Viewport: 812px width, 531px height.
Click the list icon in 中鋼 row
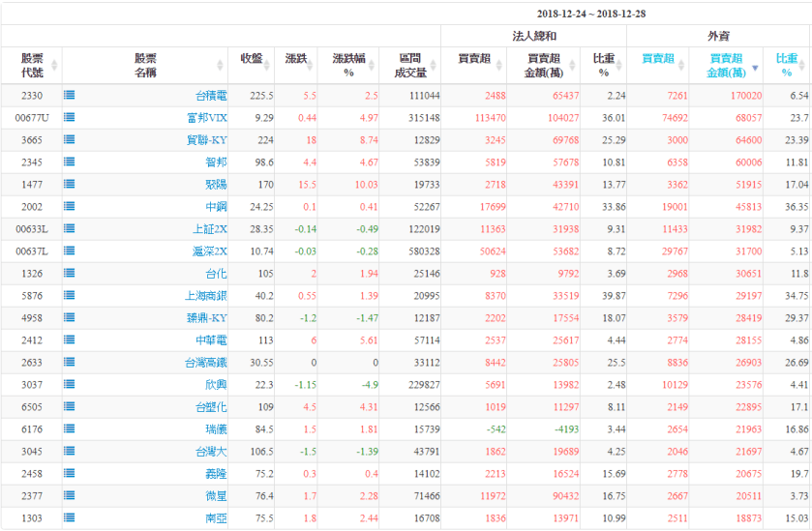[x=70, y=205]
